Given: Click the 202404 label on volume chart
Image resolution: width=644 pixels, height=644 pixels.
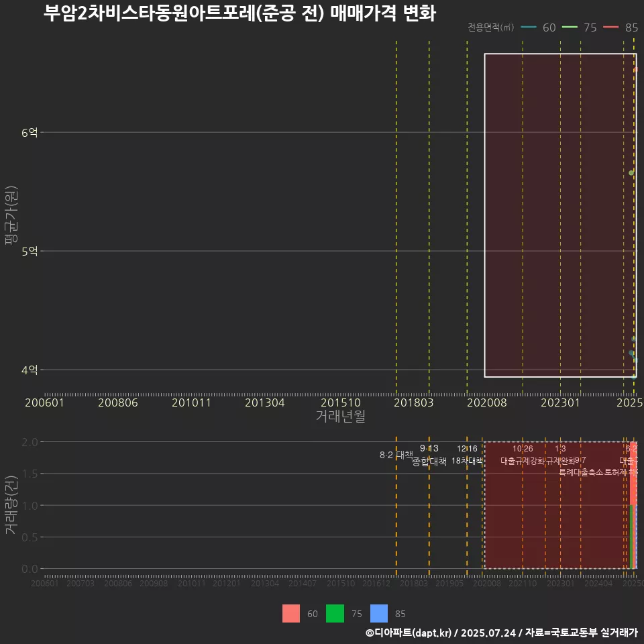Looking at the screenshot, I should [x=598, y=583].
